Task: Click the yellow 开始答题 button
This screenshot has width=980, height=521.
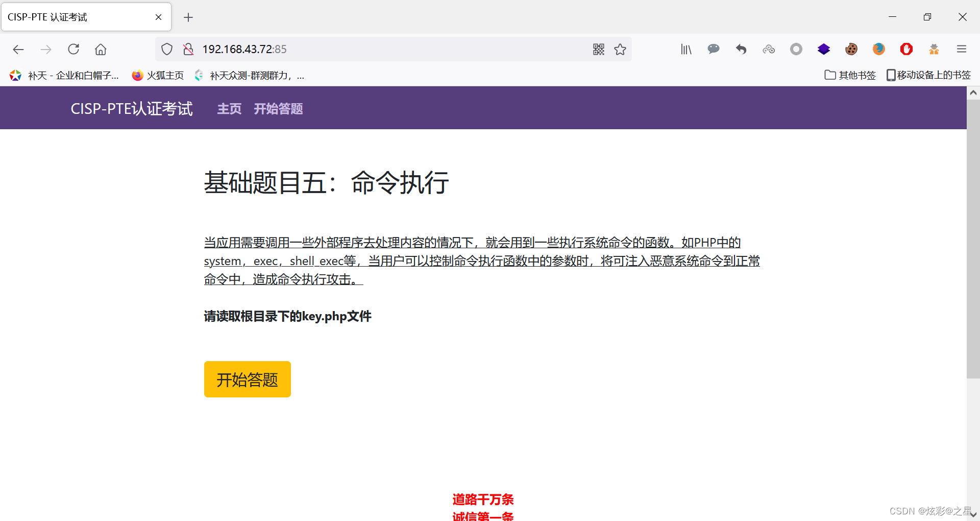Action: click(248, 379)
